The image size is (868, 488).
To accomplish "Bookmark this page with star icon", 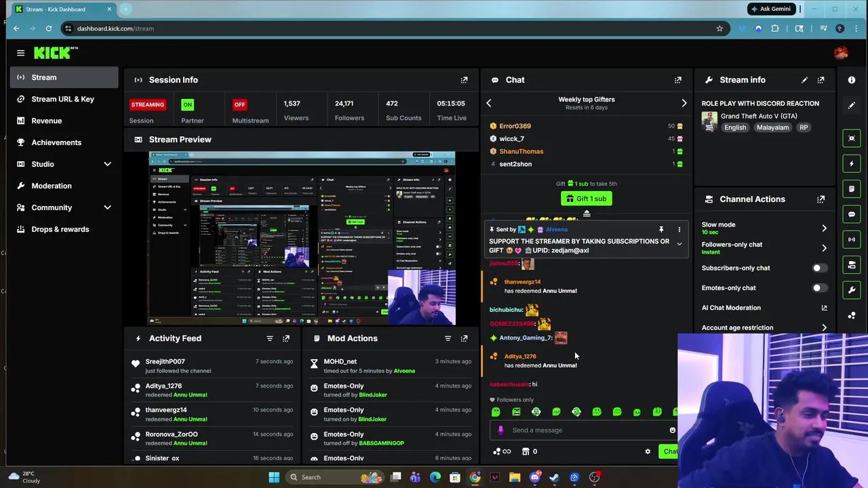I will point(719,28).
